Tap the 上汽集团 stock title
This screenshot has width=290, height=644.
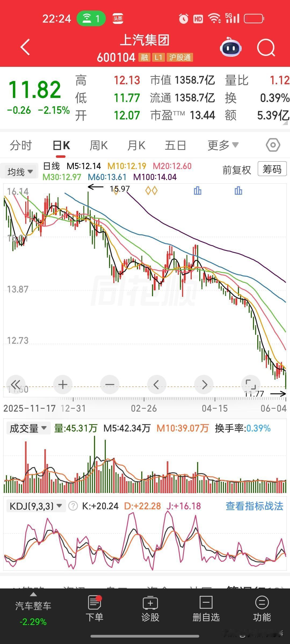coord(145,40)
